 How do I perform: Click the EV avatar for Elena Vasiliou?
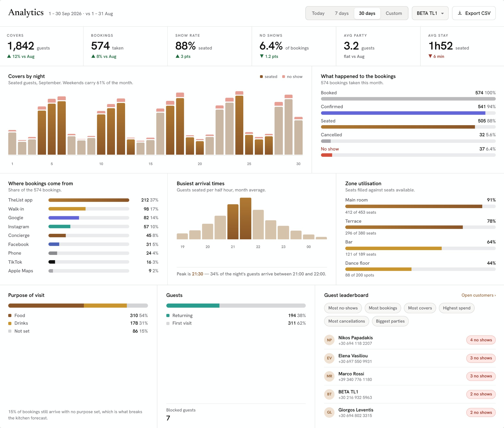pyautogui.click(x=329, y=358)
